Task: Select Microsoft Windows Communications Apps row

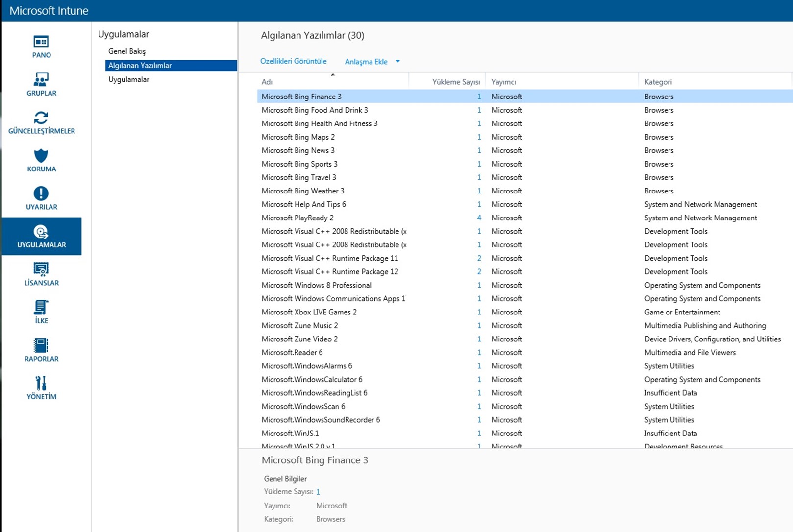Action: pos(525,299)
